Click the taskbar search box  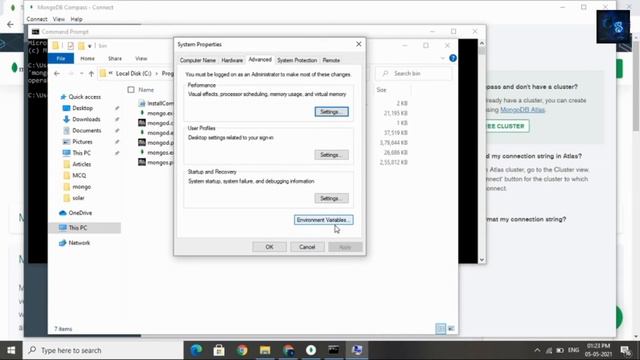(x=104, y=350)
